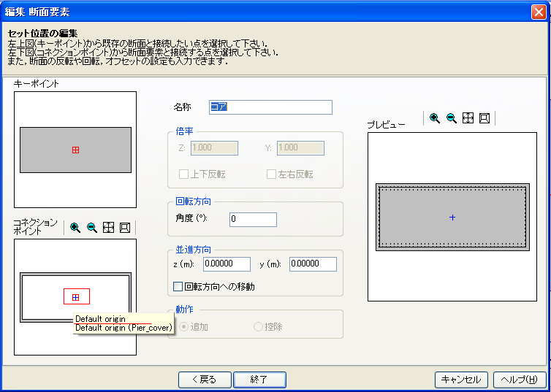Screen dimensions: 551x392
Task: Go back with the 戻る button
Action: 205,380
